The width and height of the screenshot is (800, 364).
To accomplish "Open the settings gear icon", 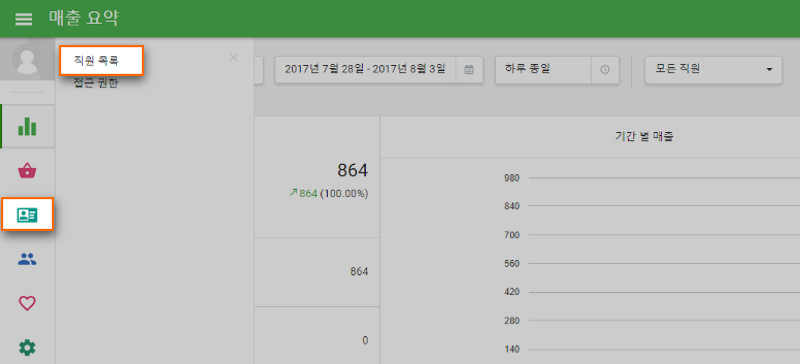I will click(27, 348).
